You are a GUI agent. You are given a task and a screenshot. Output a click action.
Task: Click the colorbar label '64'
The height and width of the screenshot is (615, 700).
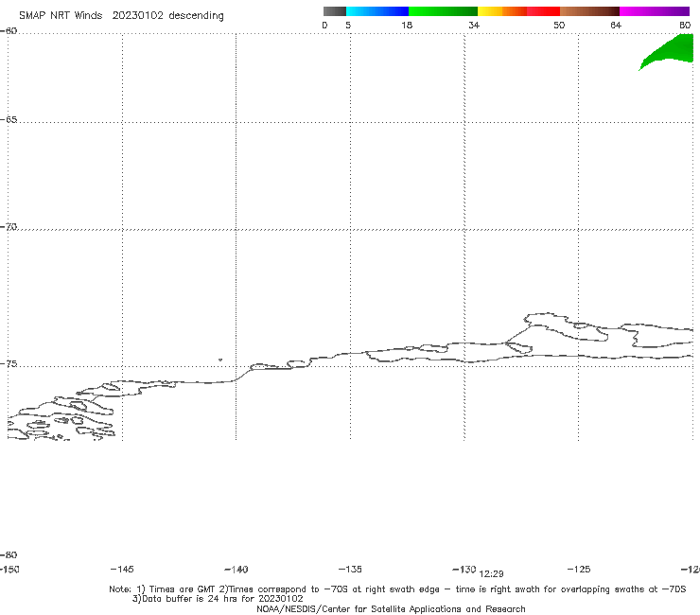point(616,25)
